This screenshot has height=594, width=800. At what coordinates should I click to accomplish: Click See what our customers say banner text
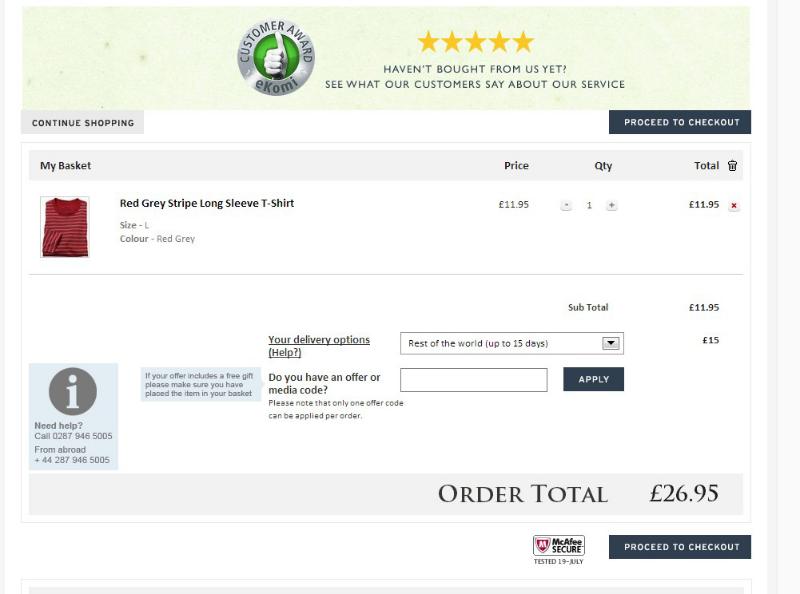475,85
